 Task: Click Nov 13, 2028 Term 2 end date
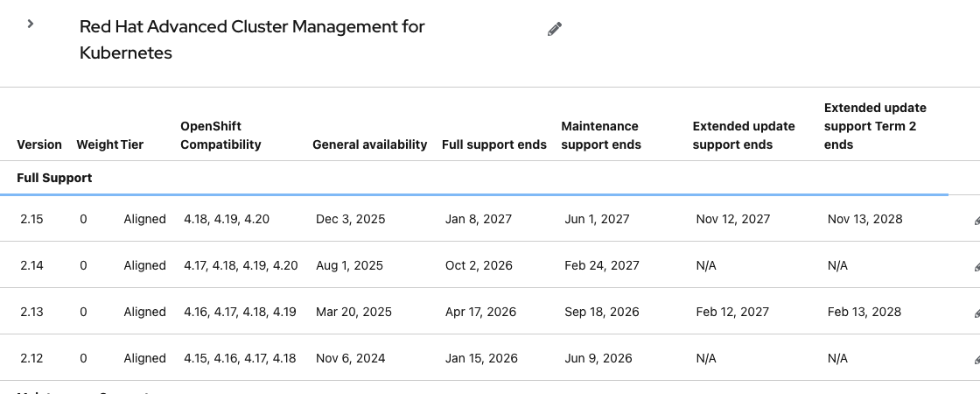[x=864, y=219]
